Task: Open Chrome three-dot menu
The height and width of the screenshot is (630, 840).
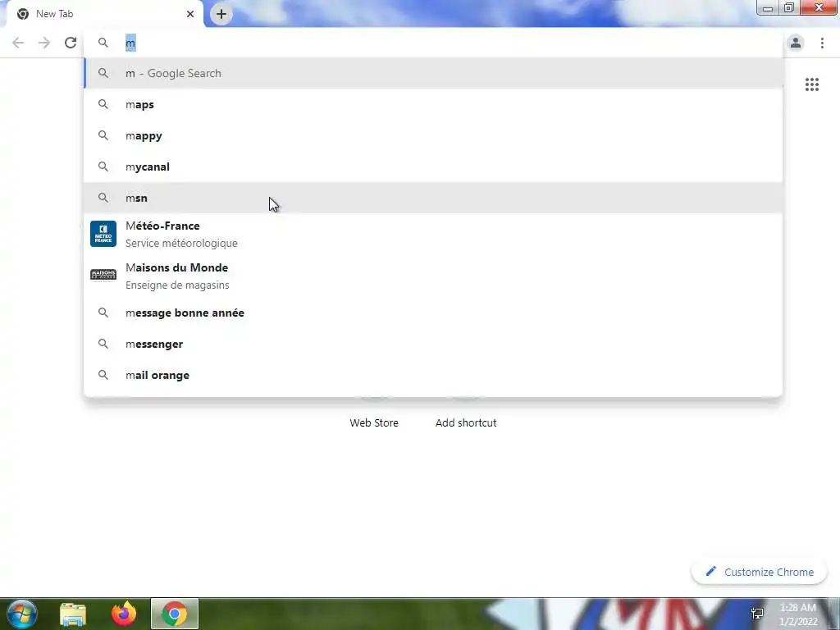Action: (x=822, y=43)
